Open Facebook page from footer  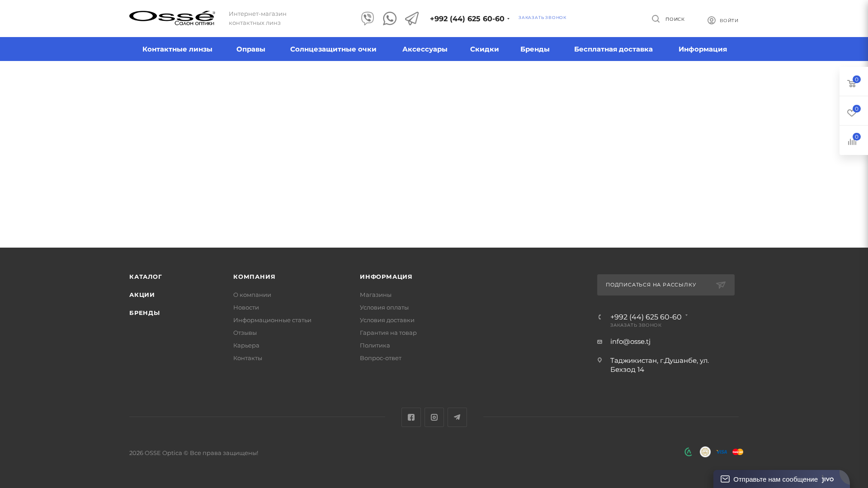pyautogui.click(x=411, y=418)
